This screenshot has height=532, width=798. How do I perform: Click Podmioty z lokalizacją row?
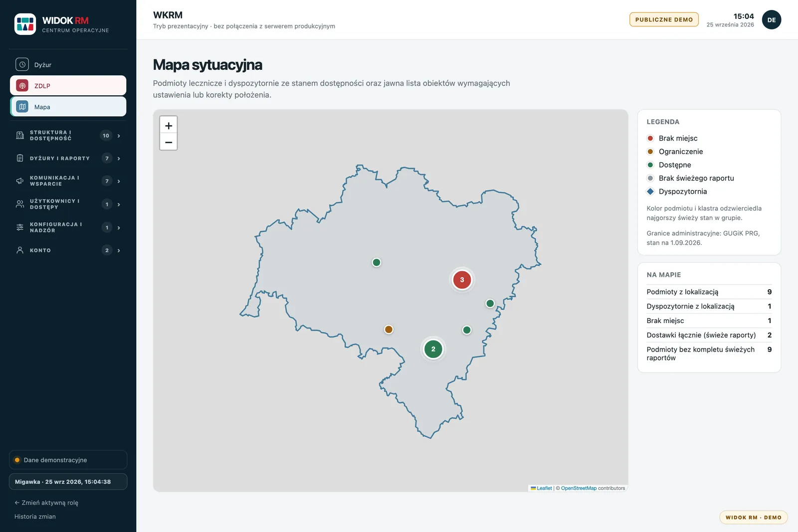click(x=709, y=292)
